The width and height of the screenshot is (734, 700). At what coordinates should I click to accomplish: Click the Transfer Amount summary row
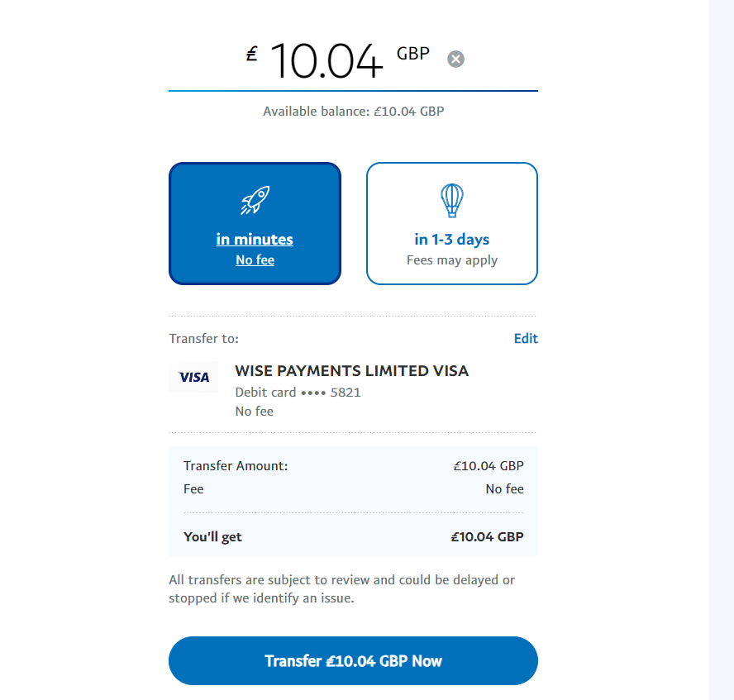pyautogui.click(x=354, y=465)
